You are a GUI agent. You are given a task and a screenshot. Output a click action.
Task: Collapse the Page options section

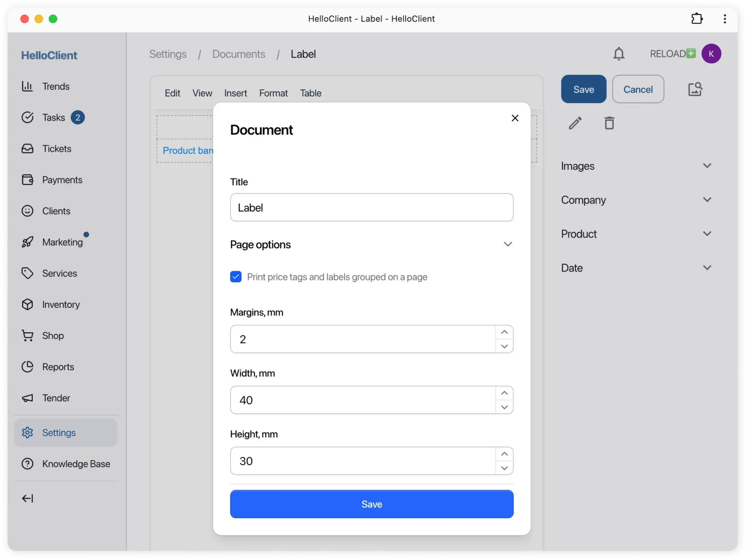(x=508, y=245)
